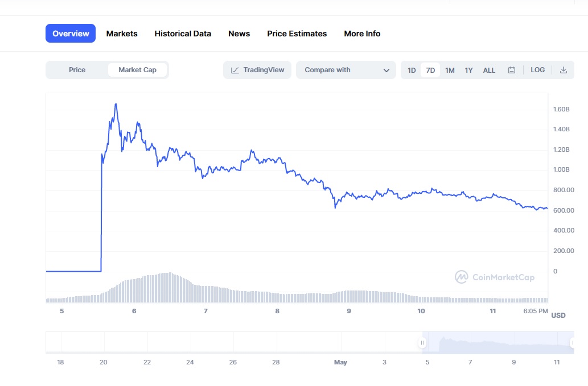Return to the Overview tab
Image resolution: width=588 pixels, height=386 pixels.
pos(70,34)
